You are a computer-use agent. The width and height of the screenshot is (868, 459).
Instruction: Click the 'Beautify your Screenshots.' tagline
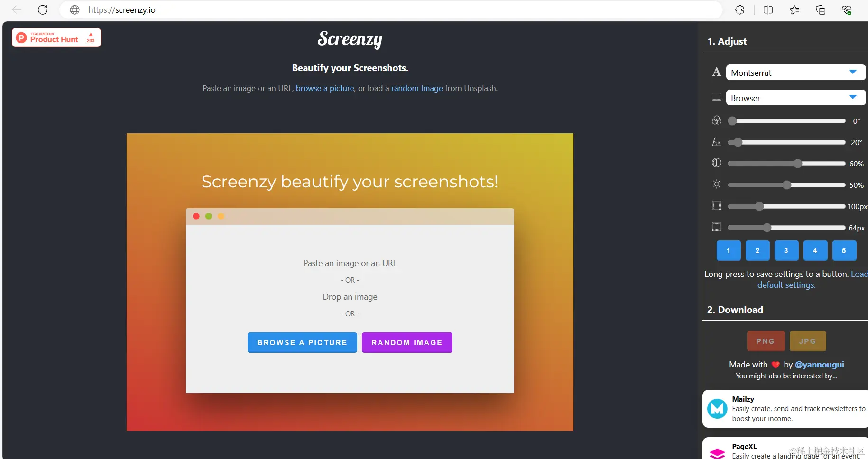click(x=350, y=68)
